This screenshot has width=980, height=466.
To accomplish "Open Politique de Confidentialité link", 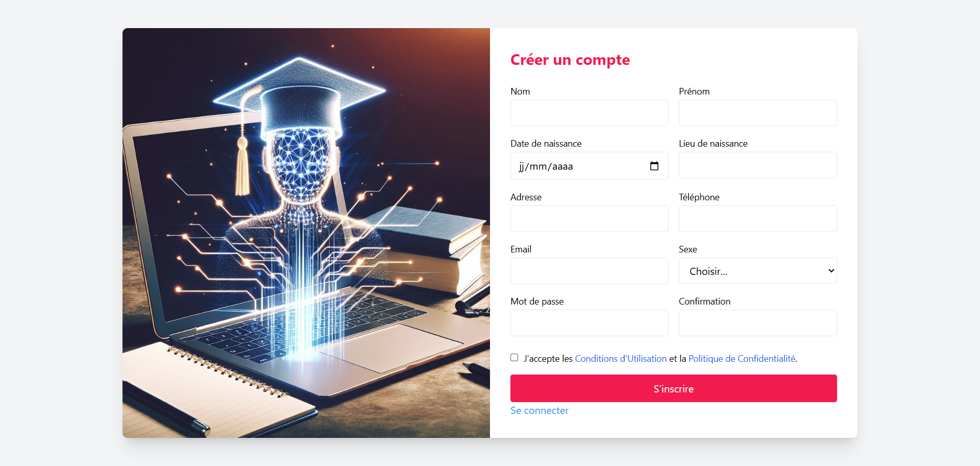I will click(x=742, y=359).
